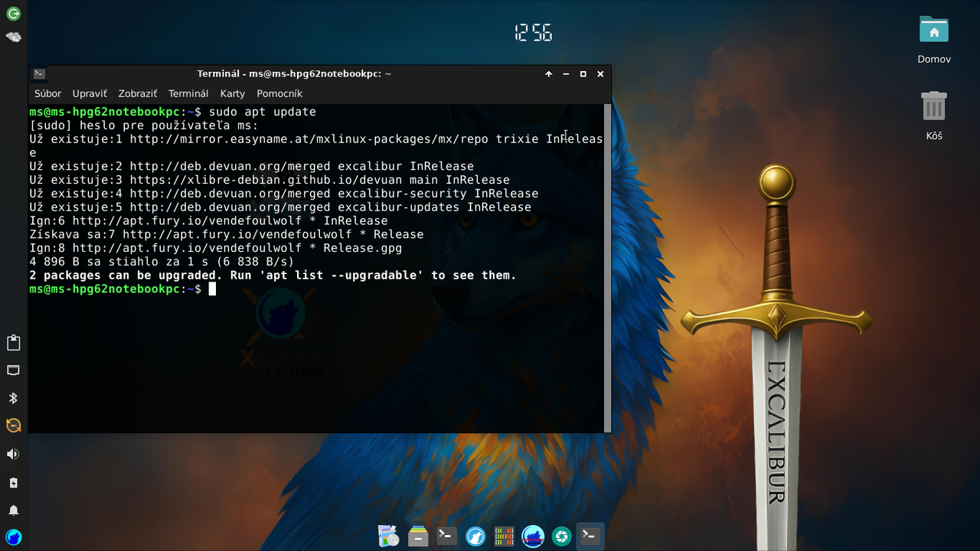This screenshot has height=551, width=980.
Task: Open the blue wolf start menu button
Action: coord(13,537)
